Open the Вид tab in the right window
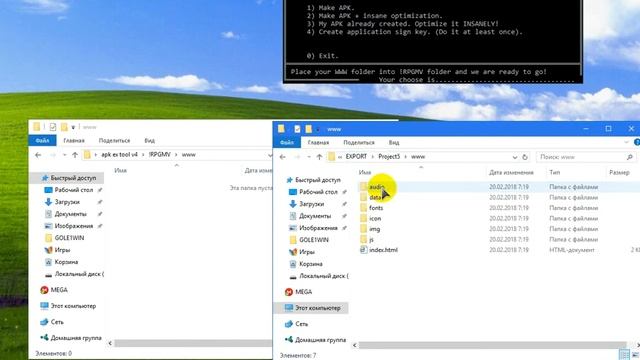This screenshot has height=360, width=640. (394, 142)
